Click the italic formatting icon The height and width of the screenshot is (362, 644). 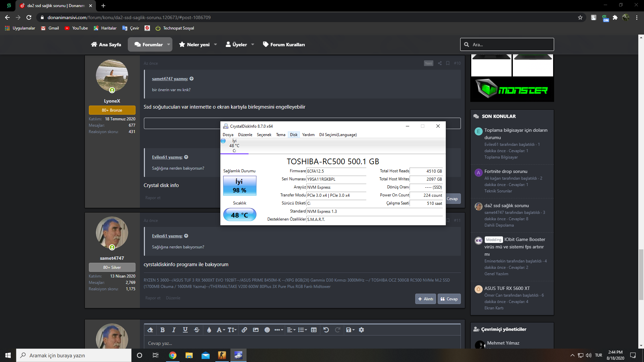pyautogui.click(x=174, y=330)
